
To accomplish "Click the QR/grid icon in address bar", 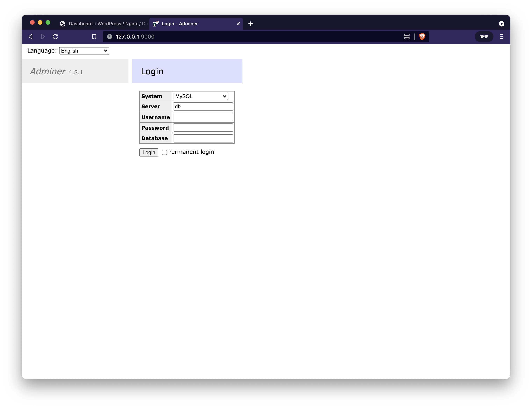I will pyautogui.click(x=407, y=37).
